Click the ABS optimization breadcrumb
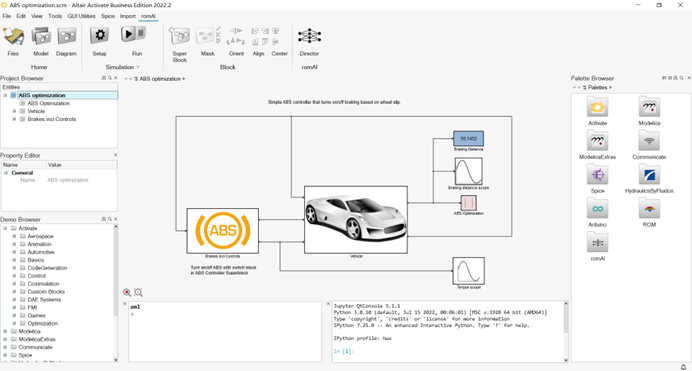The height and width of the screenshot is (371, 692). tap(160, 79)
